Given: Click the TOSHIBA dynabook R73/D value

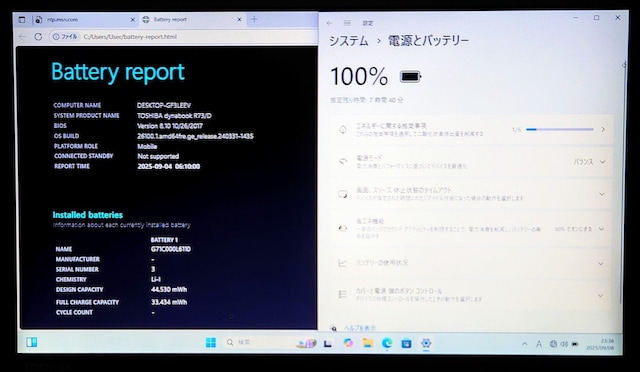Looking at the screenshot, I should pos(174,116).
